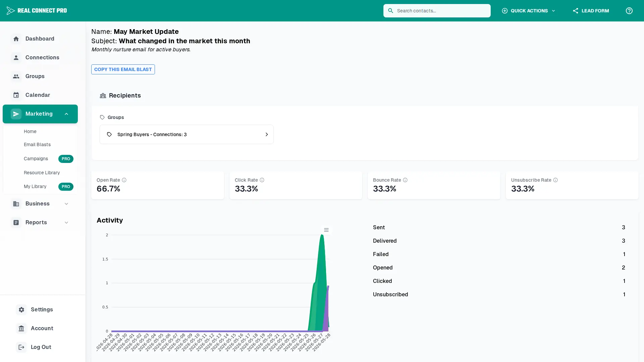Image resolution: width=644 pixels, height=362 pixels.
Task: Collapse the Marketing menu chevron
Action: point(66,114)
